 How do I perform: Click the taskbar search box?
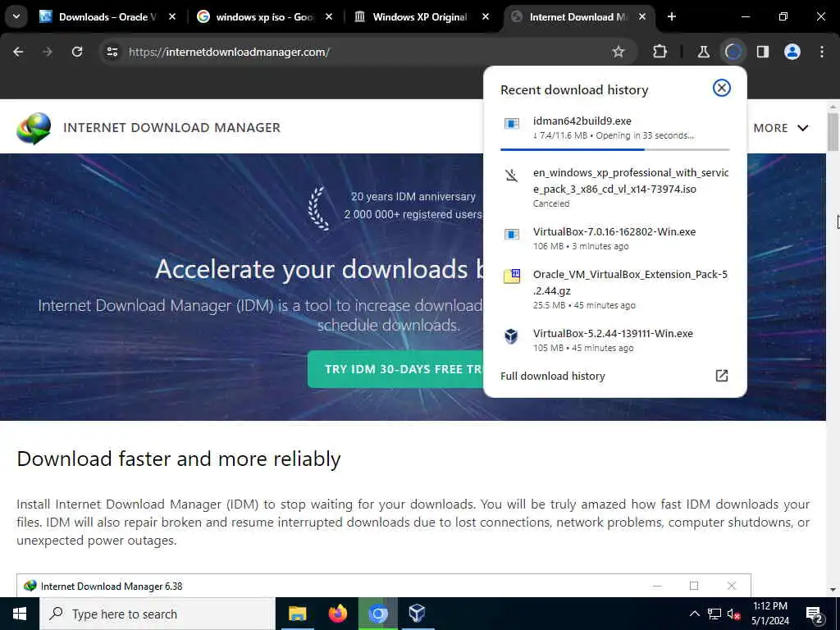[157, 614]
